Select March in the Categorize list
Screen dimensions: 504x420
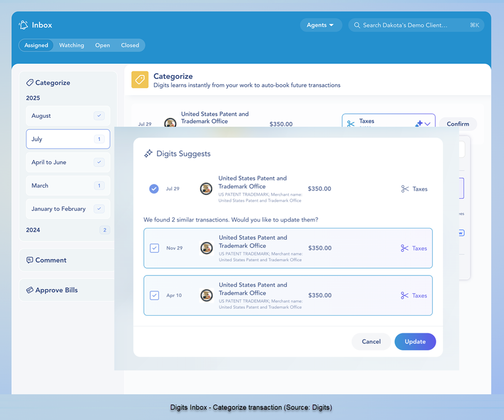coord(68,185)
